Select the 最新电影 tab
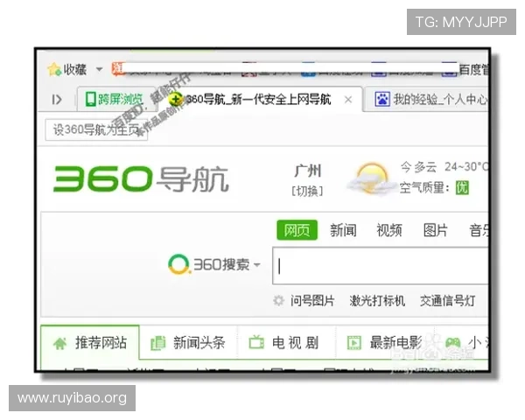The image size is (525, 420). pos(384,343)
